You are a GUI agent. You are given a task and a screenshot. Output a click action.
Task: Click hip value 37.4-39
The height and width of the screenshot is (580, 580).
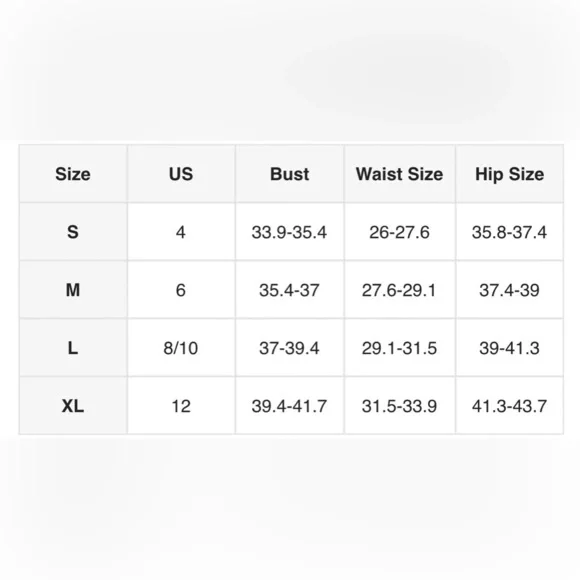pyautogui.click(x=509, y=290)
